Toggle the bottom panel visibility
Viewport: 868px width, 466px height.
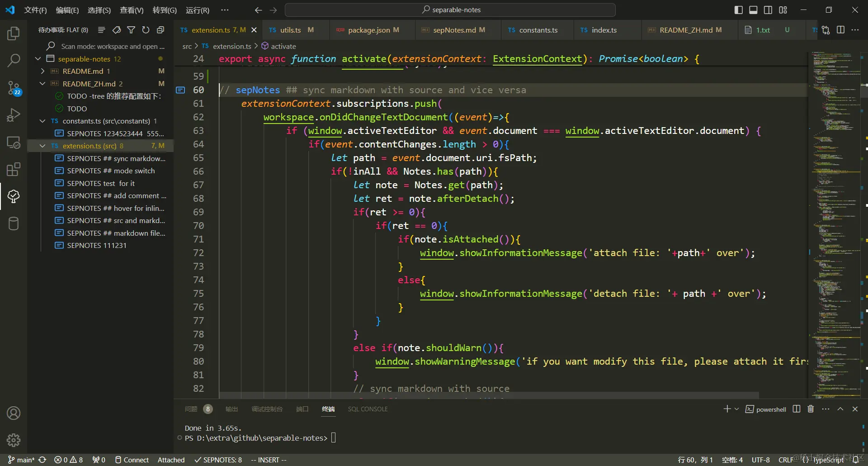[753, 10]
